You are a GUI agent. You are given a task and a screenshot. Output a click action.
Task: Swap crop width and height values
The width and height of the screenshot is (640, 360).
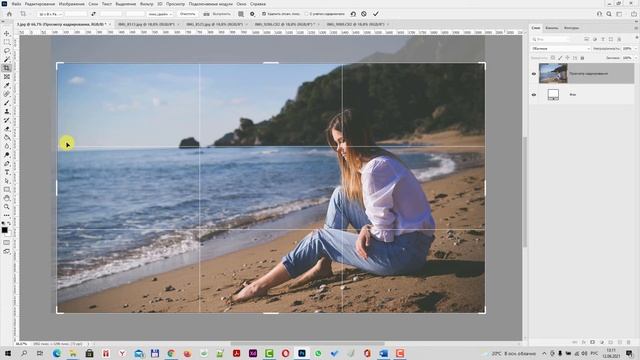93,14
